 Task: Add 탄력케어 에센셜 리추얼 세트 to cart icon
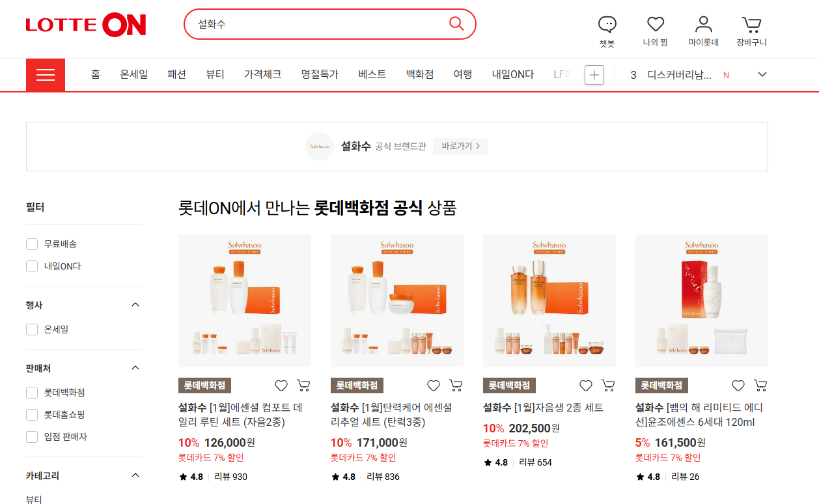coord(456,385)
